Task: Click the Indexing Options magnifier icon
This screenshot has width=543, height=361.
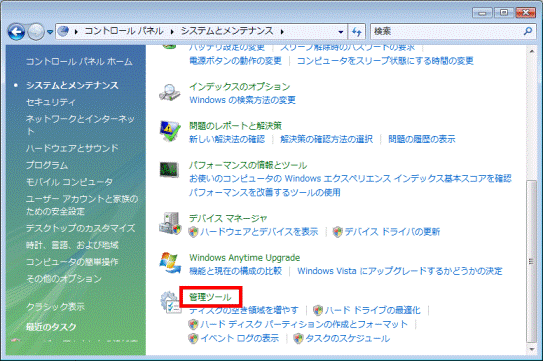Action: [x=170, y=93]
